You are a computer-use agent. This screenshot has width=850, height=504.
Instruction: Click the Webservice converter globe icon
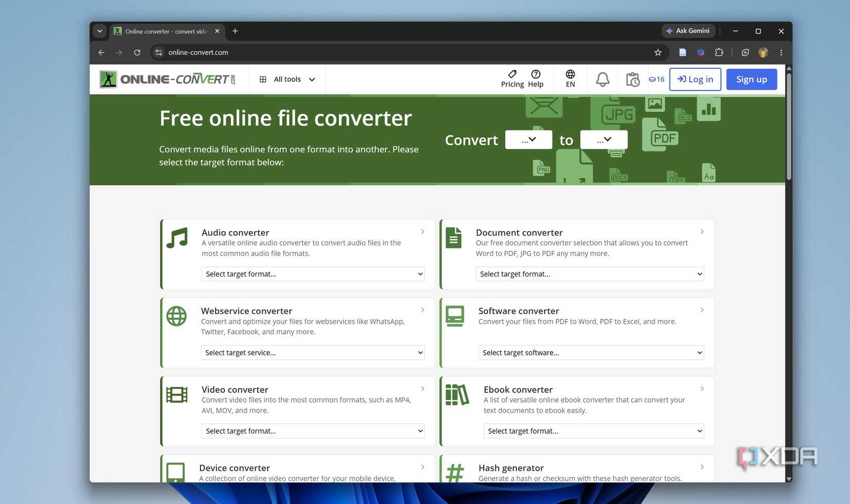176,316
